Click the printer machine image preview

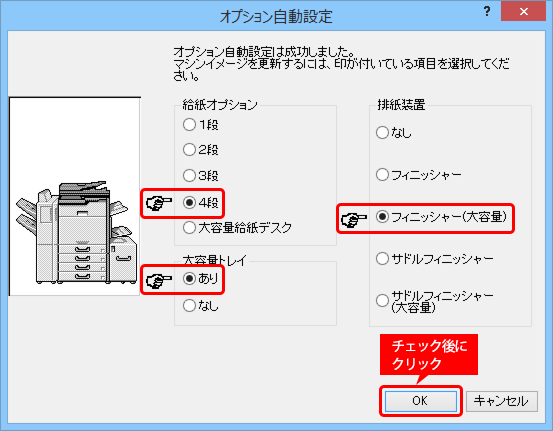click(75, 196)
